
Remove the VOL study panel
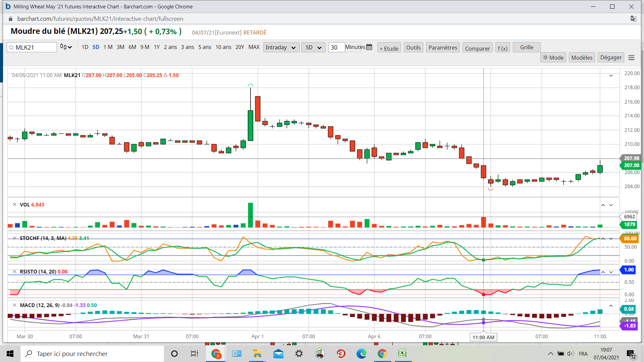(14, 204)
